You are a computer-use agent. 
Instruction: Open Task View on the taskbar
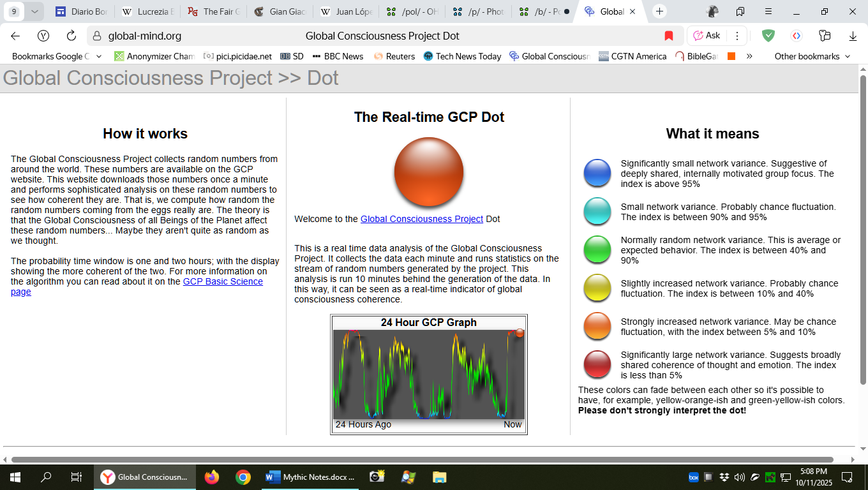pyautogui.click(x=77, y=477)
